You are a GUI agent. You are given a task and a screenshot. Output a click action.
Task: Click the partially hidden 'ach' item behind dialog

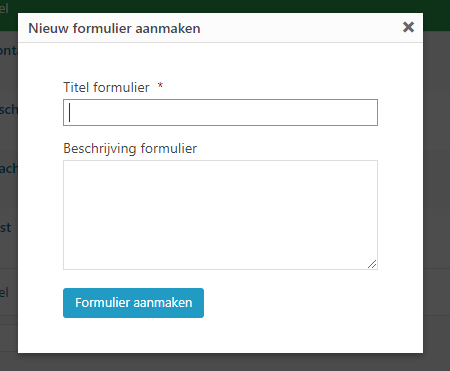[x=9, y=168]
